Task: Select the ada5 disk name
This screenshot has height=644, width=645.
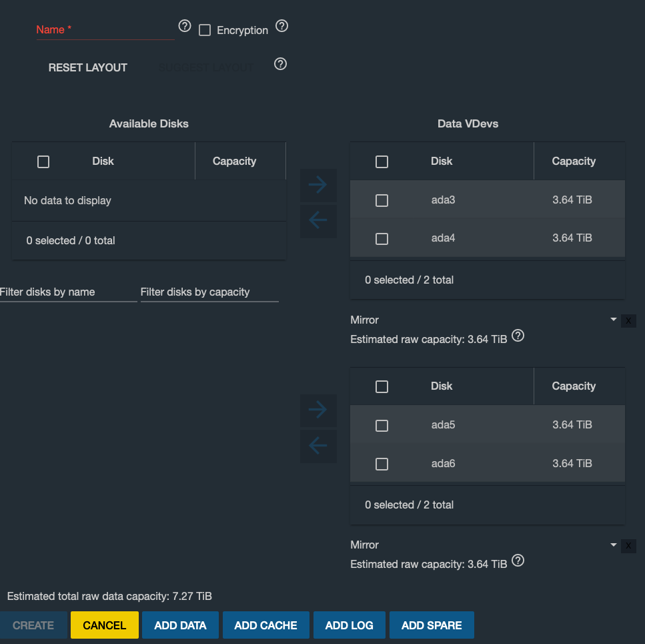Action: (x=443, y=424)
